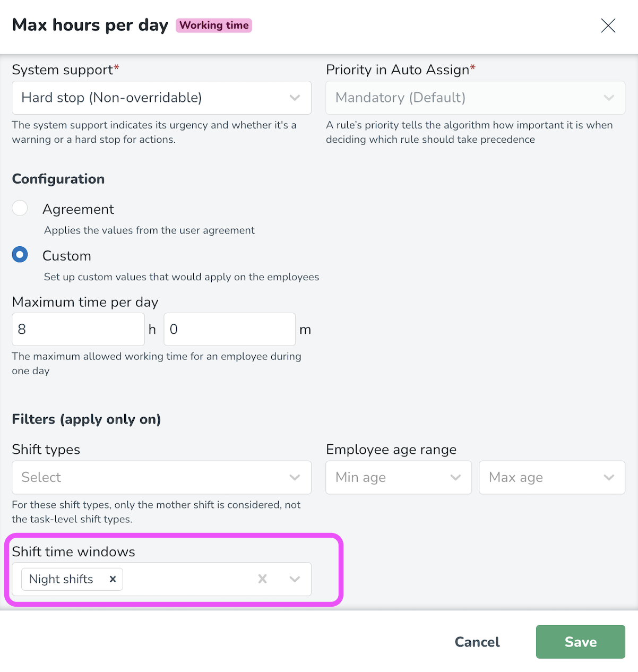
Task: Click the minutes input field
Action: (x=229, y=329)
